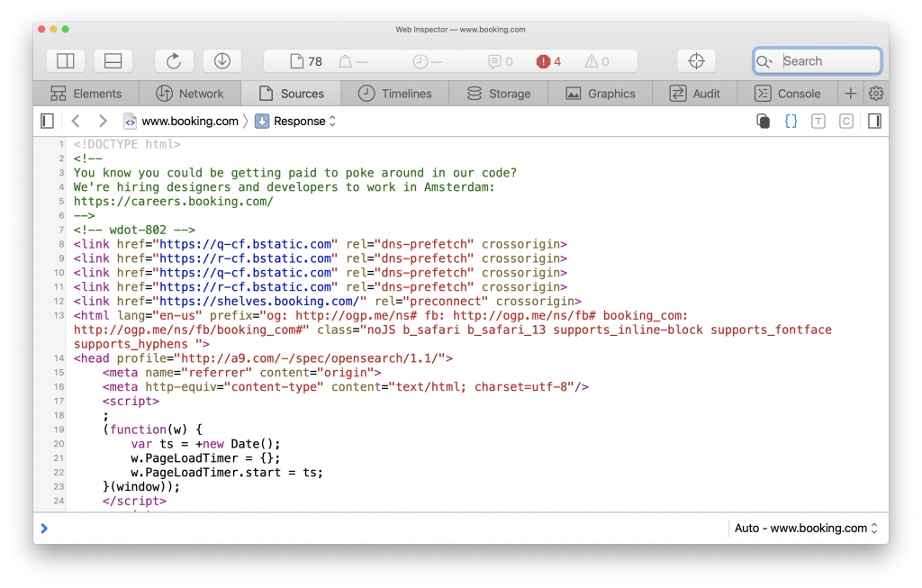Open the Auto - www.booking.com execution context dropdown

[804, 529]
